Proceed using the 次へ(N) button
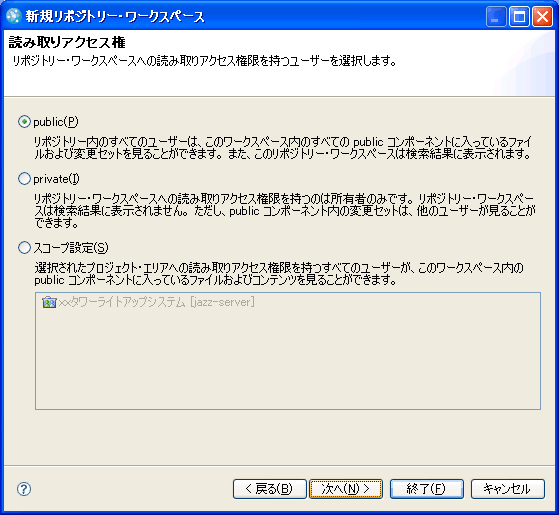This screenshot has width=559, height=515. coord(346,489)
